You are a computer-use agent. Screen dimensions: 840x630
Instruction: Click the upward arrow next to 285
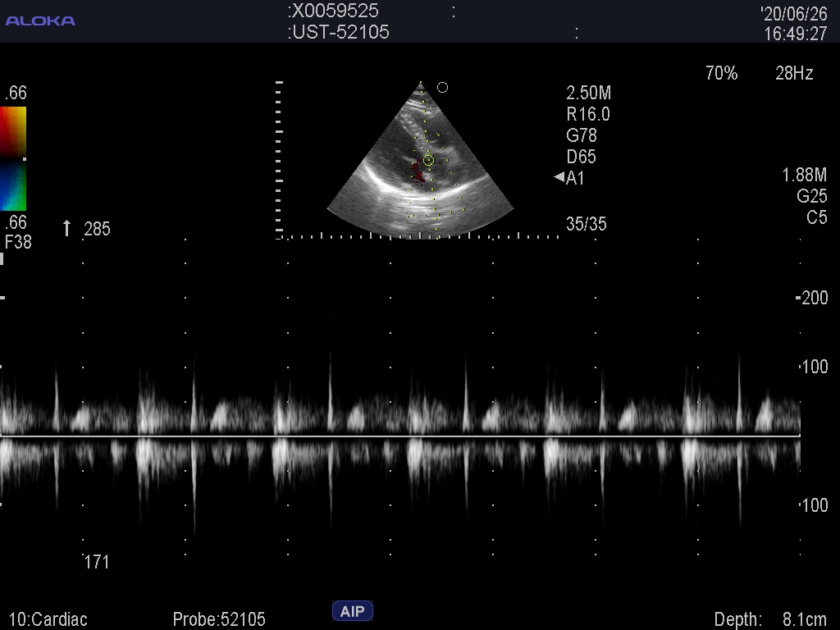pyautogui.click(x=67, y=228)
